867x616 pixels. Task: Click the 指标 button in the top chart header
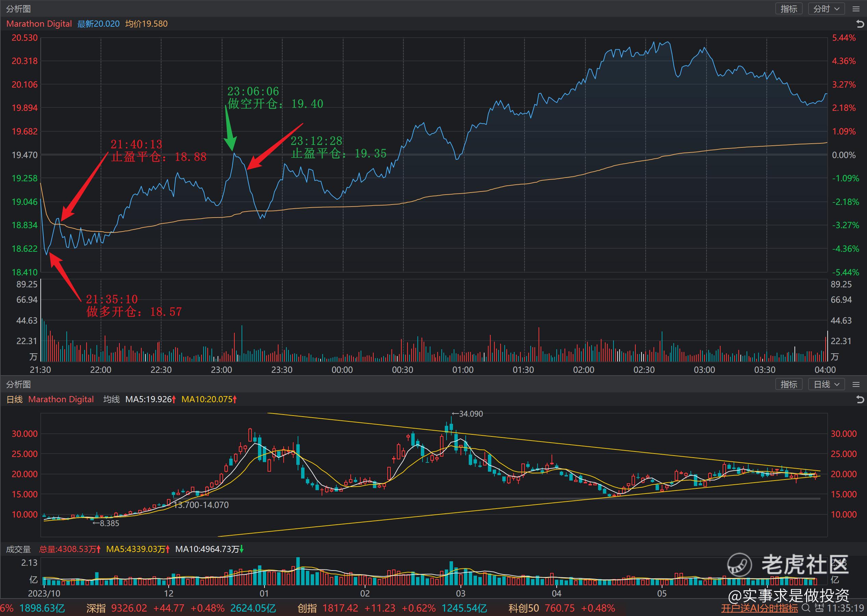point(788,9)
